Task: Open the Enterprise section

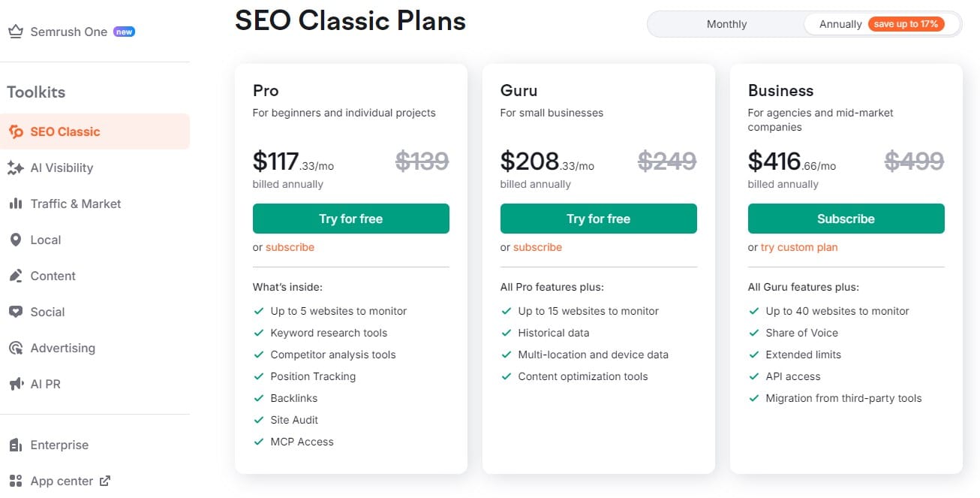Action: 58,445
